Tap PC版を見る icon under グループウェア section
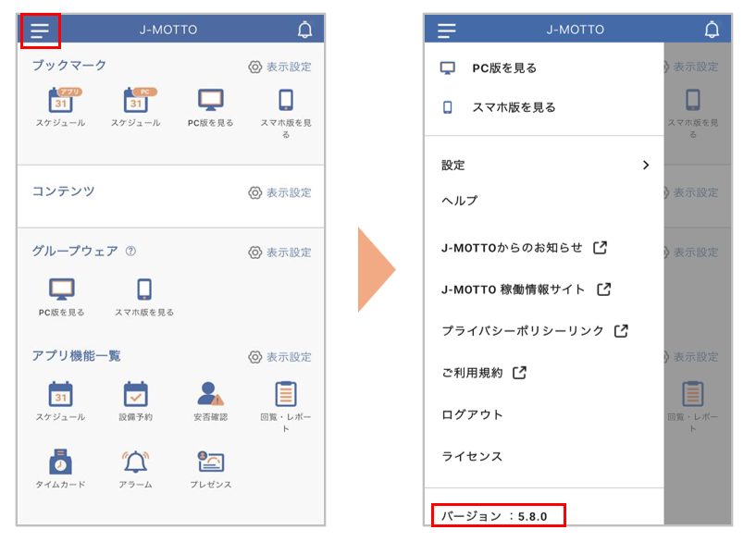 pyautogui.click(x=61, y=290)
